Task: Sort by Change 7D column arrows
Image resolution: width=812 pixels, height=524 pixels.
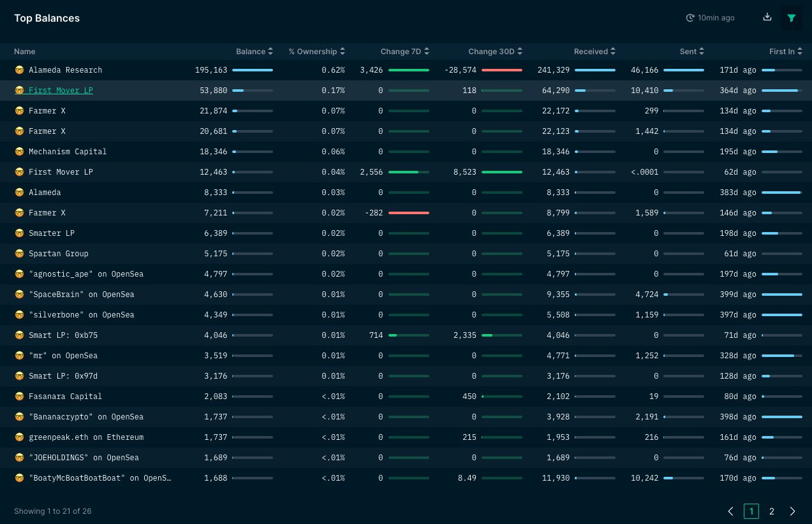Action: [427, 51]
